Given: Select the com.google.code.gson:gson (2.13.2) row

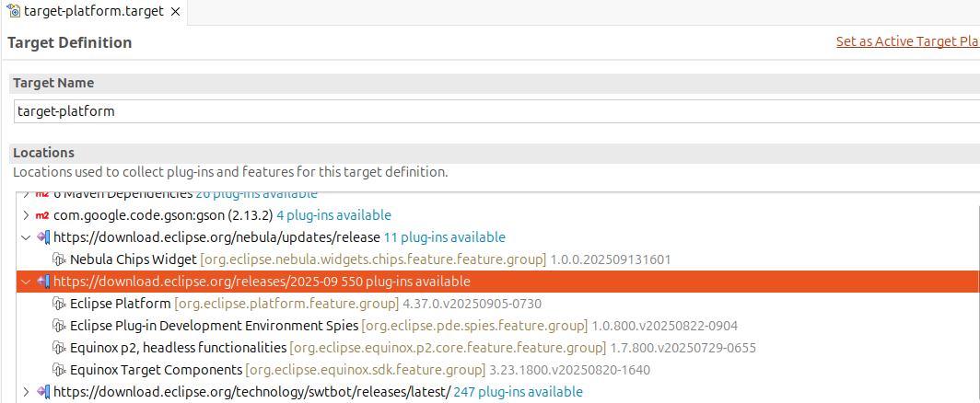Looking at the screenshot, I should [496, 215].
